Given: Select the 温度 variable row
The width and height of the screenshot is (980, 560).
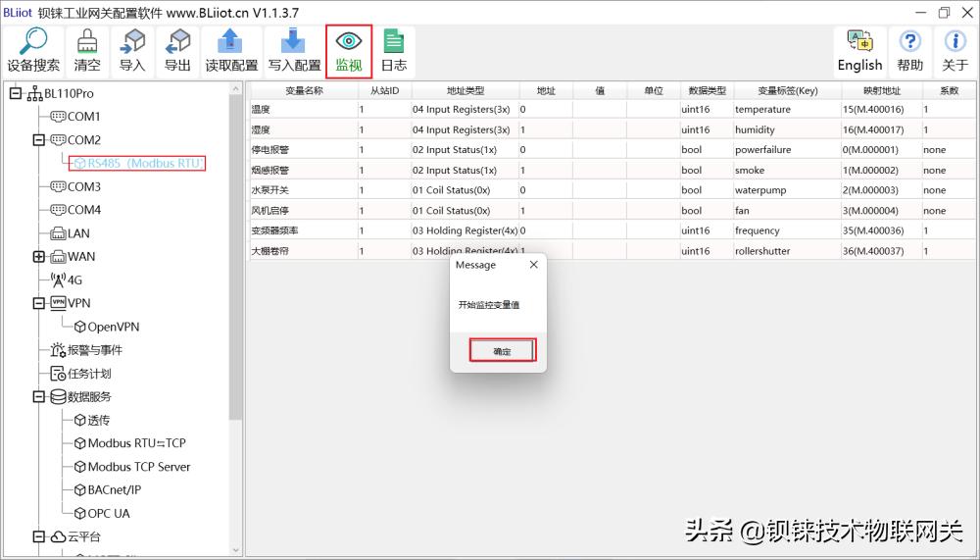Looking at the screenshot, I should click(612, 110).
